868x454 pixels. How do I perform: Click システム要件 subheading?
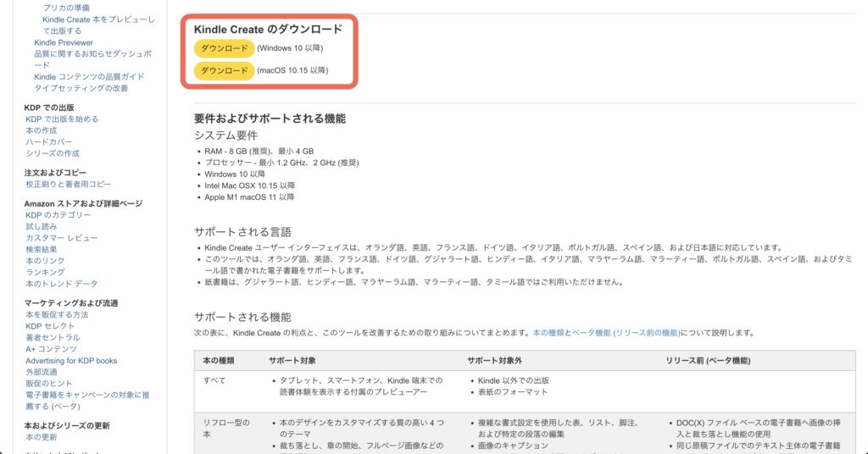point(225,136)
